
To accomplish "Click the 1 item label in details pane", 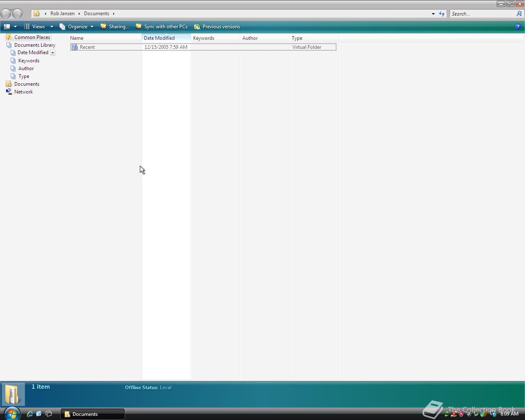I will point(41,387).
